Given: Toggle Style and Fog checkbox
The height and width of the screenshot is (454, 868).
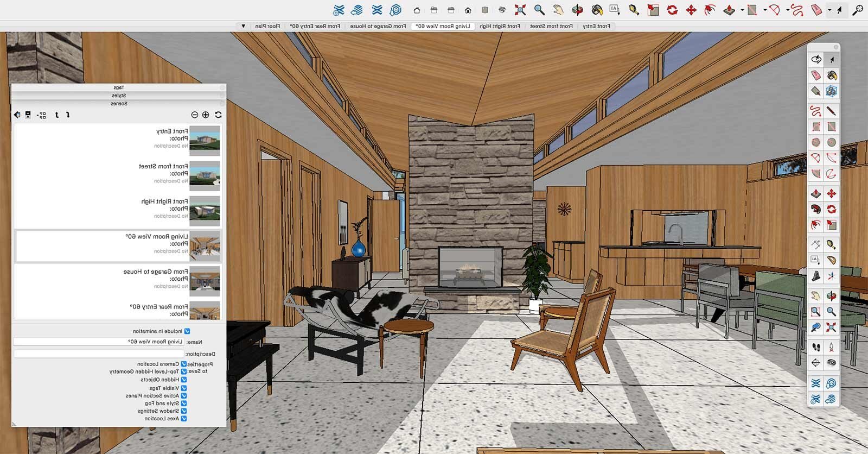Looking at the screenshot, I should (x=184, y=403).
